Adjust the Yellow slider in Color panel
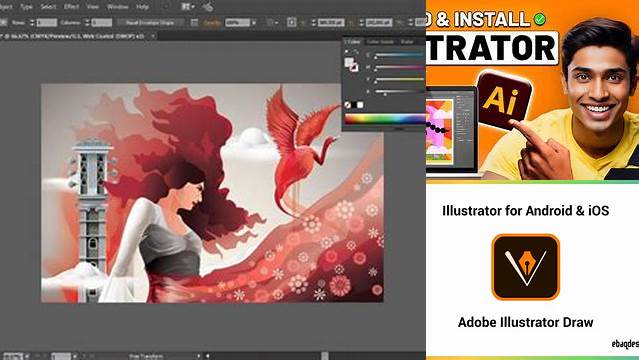 (x=400, y=79)
